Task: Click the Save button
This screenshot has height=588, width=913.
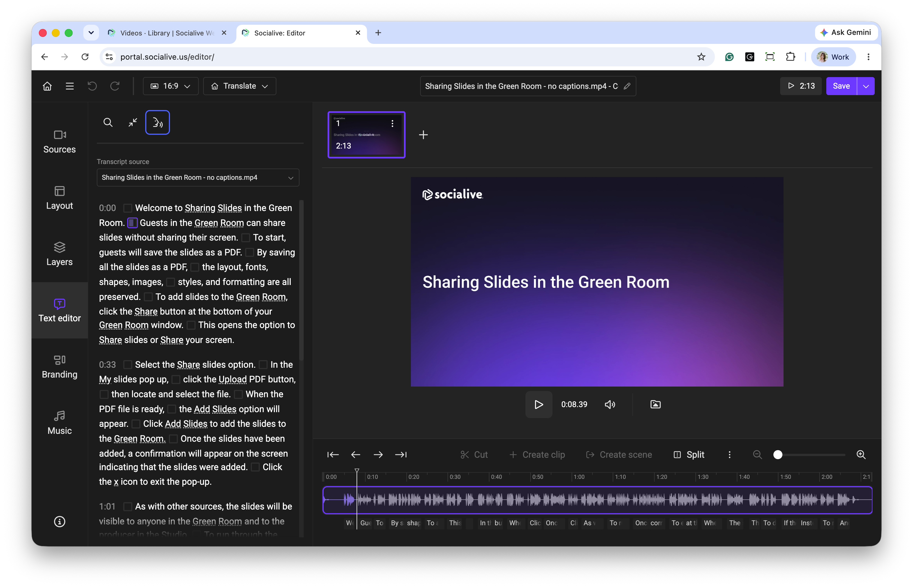Action: 841,86
